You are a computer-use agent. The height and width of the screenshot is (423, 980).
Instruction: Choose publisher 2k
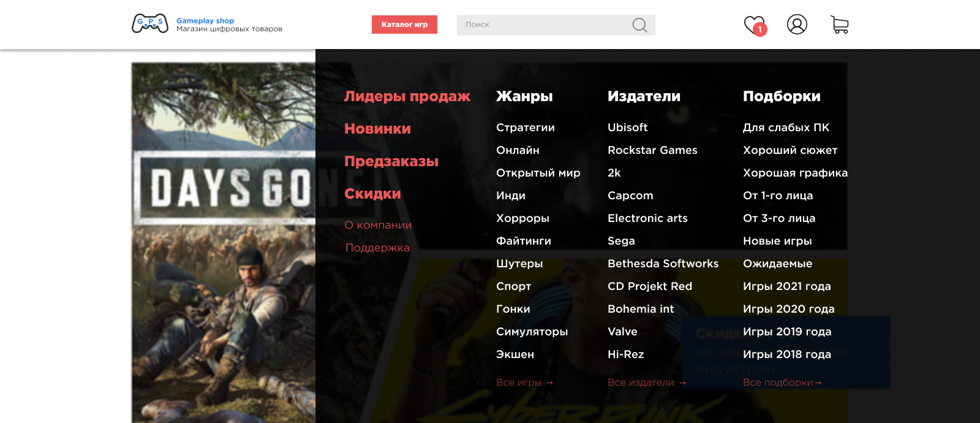(x=614, y=173)
